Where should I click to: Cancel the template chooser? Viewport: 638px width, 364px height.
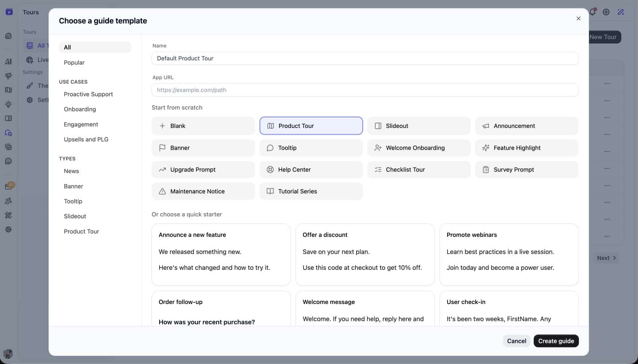click(516, 341)
